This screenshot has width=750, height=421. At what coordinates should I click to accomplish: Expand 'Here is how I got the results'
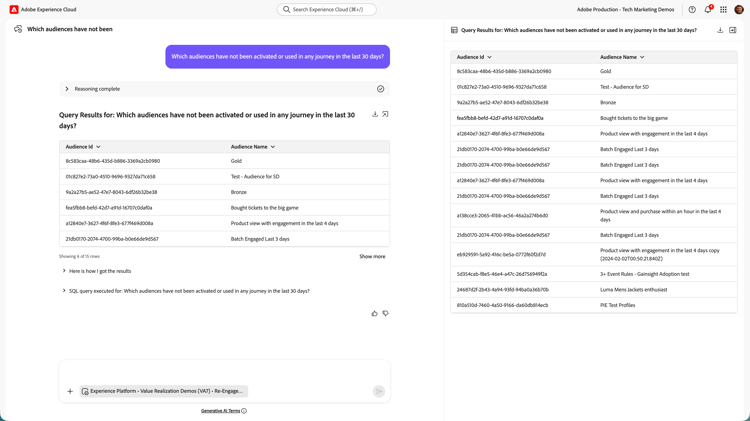tap(64, 271)
